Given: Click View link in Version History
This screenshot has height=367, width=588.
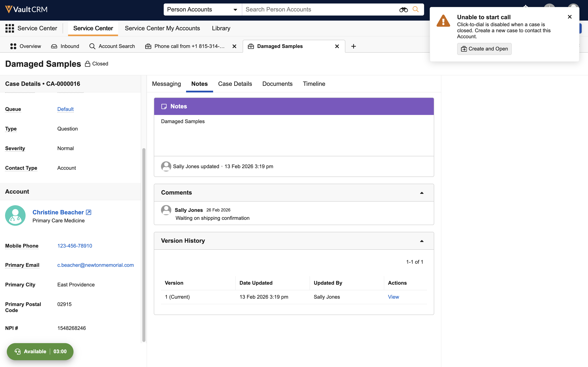Looking at the screenshot, I should [x=393, y=297].
